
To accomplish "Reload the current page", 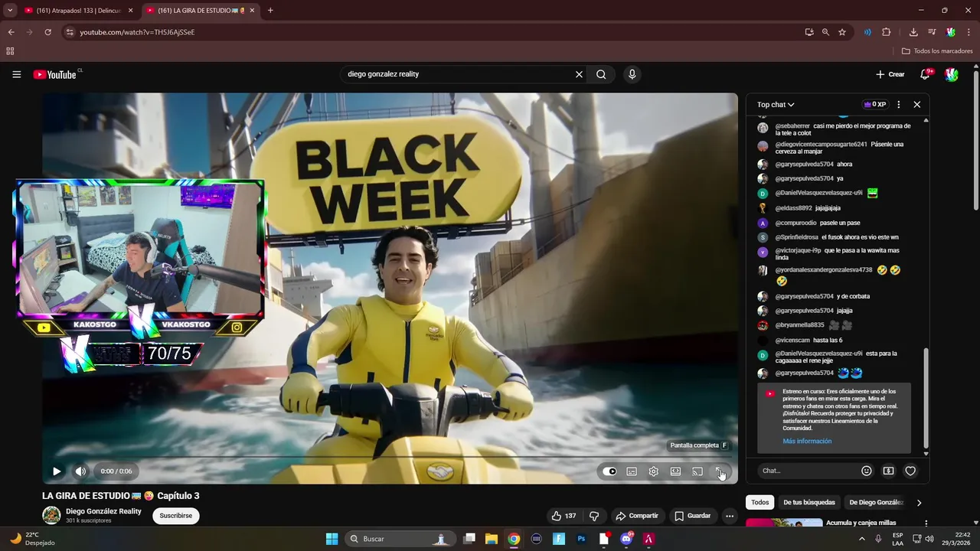I will [x=47, y=32].
